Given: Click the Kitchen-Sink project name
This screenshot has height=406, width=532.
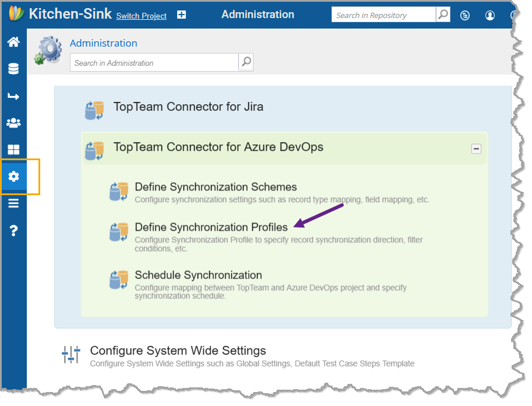Looking at the screenshot, I should coord(71,14).
